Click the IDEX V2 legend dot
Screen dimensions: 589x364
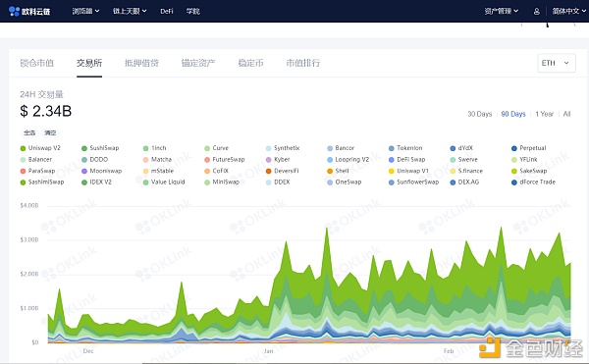click(x=84, y=182)
